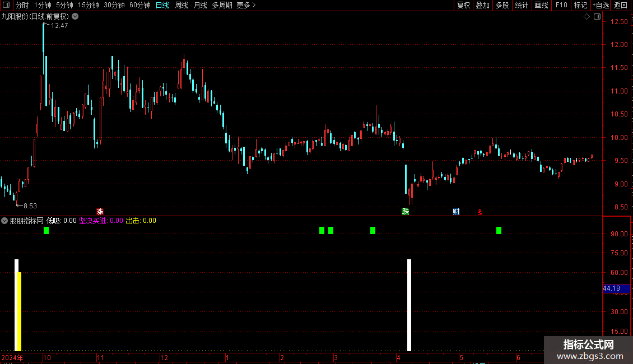Open the F10 company info
The height and width of the screenshot is (364, 633).
pyautogui.click(x=561, y=5)
